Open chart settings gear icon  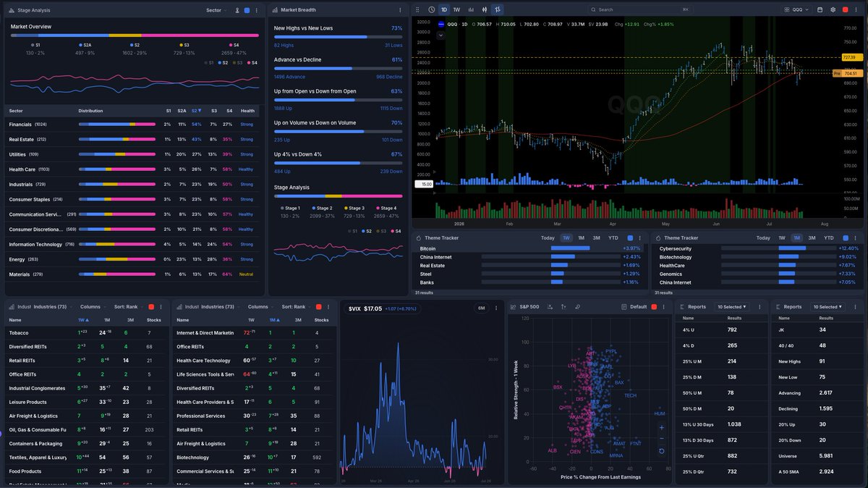[833, 9]
